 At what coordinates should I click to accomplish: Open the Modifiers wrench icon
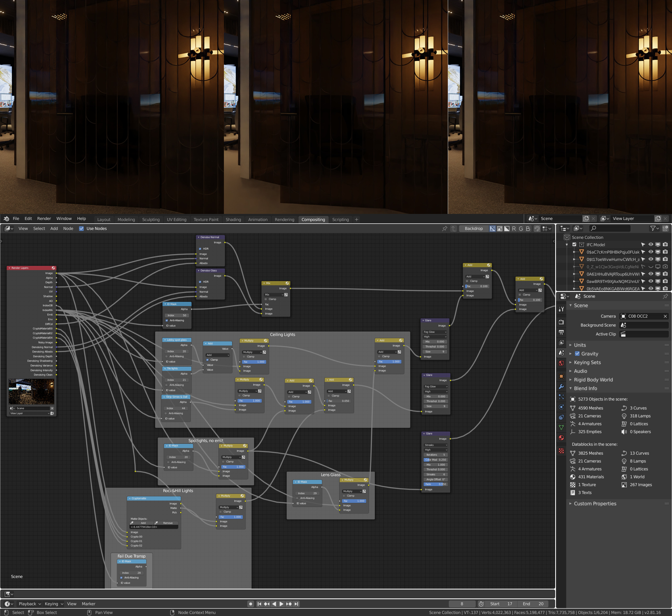tap(561, 387)
